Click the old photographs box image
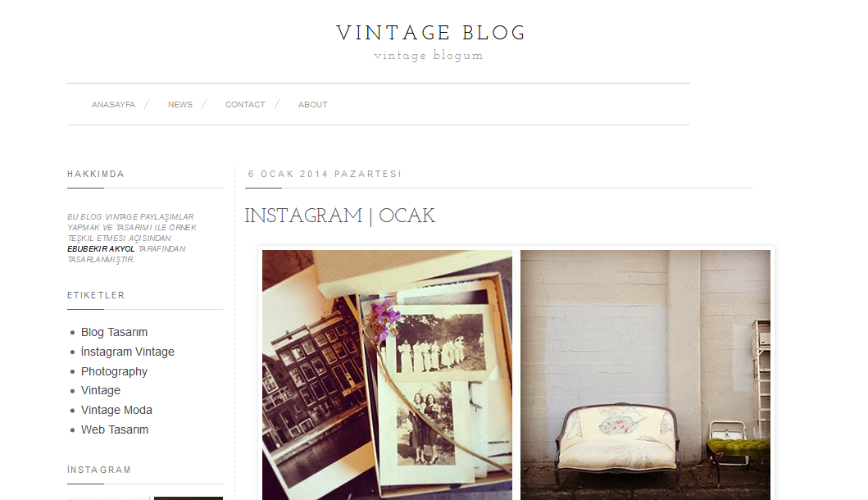The width and height of the screenshot is (868, 500). [387, 375]
